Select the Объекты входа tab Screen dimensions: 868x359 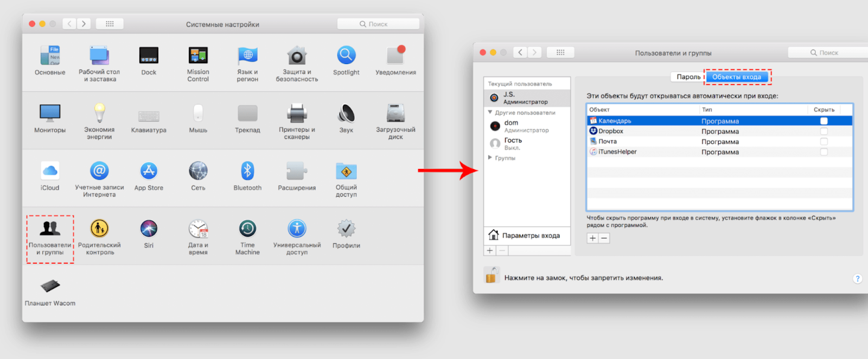click(737, 77)
